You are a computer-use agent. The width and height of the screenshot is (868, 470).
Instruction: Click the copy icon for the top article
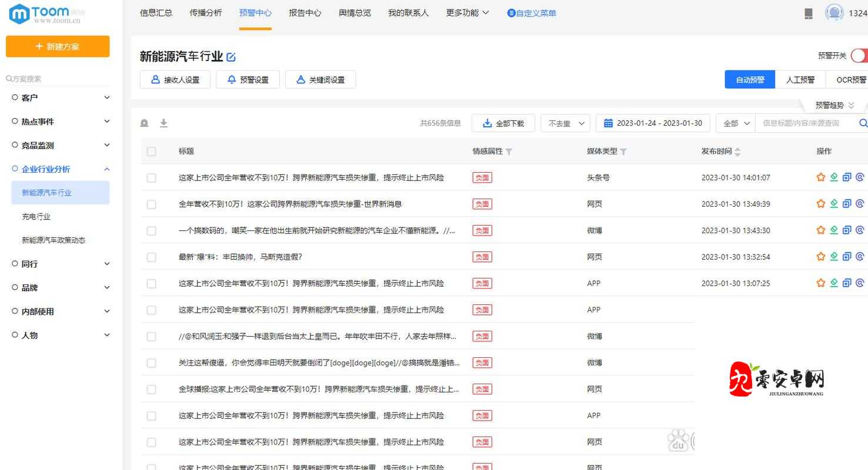pyautogui.click(x=846, y=177)
